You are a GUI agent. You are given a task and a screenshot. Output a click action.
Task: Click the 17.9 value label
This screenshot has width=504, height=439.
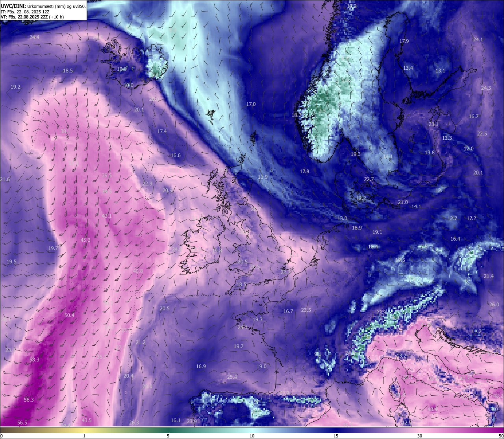point(404,41)
